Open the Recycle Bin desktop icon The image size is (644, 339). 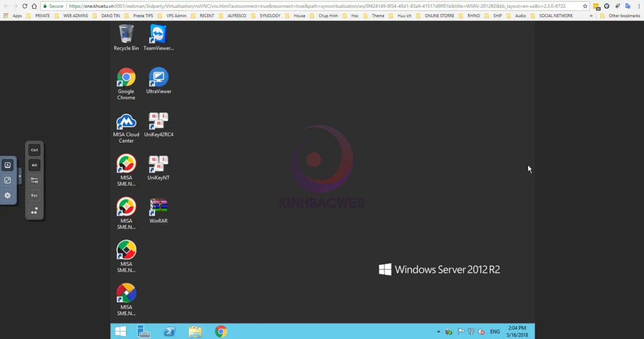pyautogui.click(x=126, y=38)
